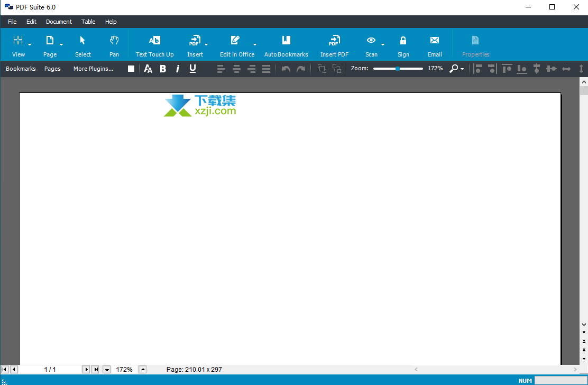Open the font size settings icon
The width and height of the screenshot is (588, 385).
tap(148, 69)
